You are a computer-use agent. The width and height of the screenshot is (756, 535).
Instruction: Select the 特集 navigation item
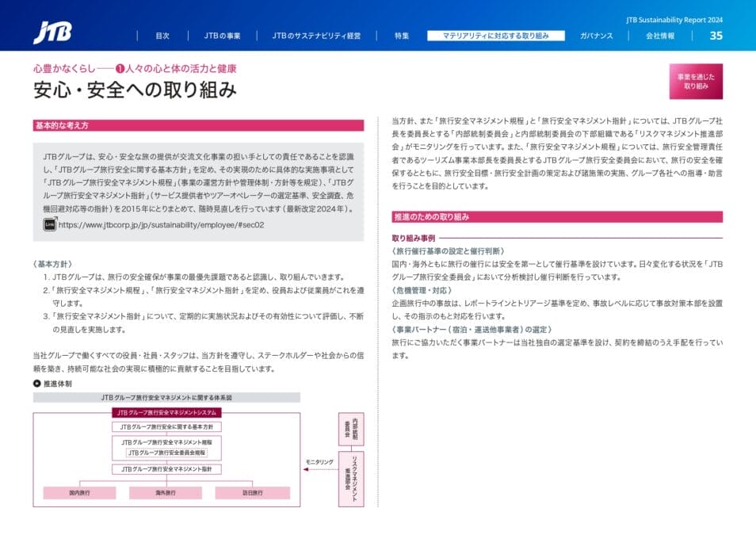[x=399, y=35]
